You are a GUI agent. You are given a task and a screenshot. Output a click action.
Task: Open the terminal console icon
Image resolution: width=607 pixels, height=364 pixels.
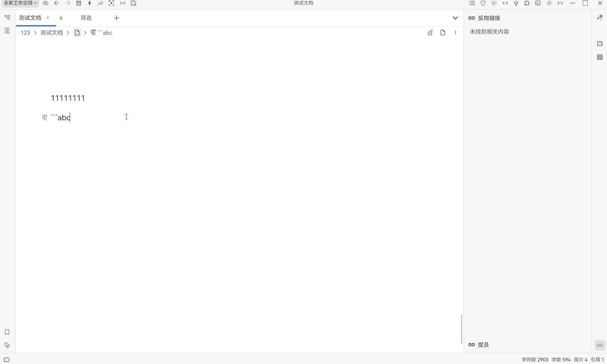(538, 3)
